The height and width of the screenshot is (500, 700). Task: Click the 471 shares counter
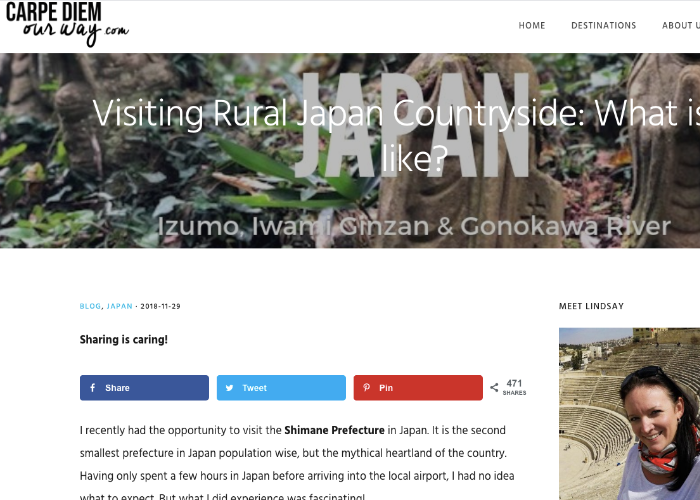coord(514,387)
